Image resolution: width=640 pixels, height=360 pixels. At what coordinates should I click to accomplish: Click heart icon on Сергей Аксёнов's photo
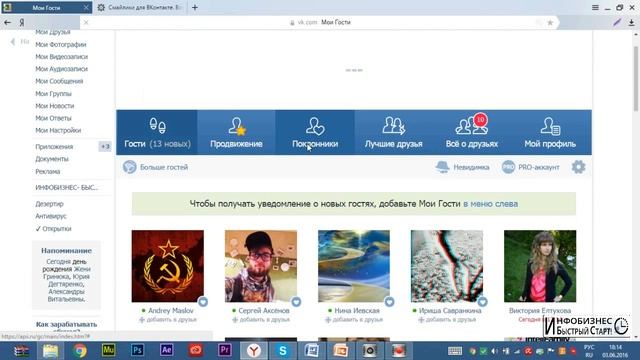[x=296, y=302]
